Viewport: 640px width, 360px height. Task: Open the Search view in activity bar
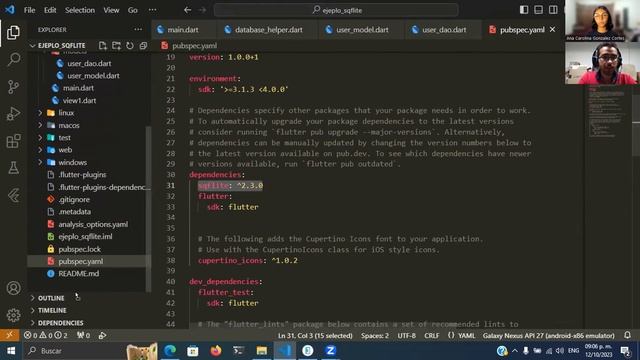point(13,60)
